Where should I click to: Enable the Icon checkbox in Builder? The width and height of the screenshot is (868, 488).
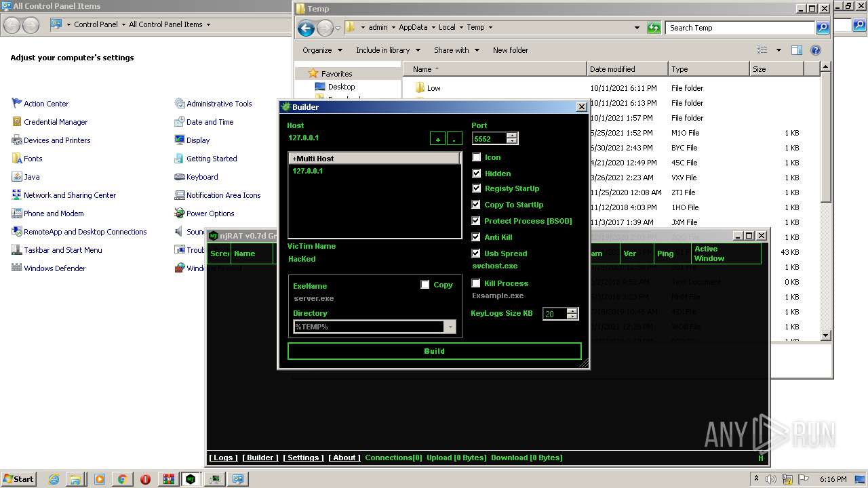pyautogui.click(x=477, y=157)
